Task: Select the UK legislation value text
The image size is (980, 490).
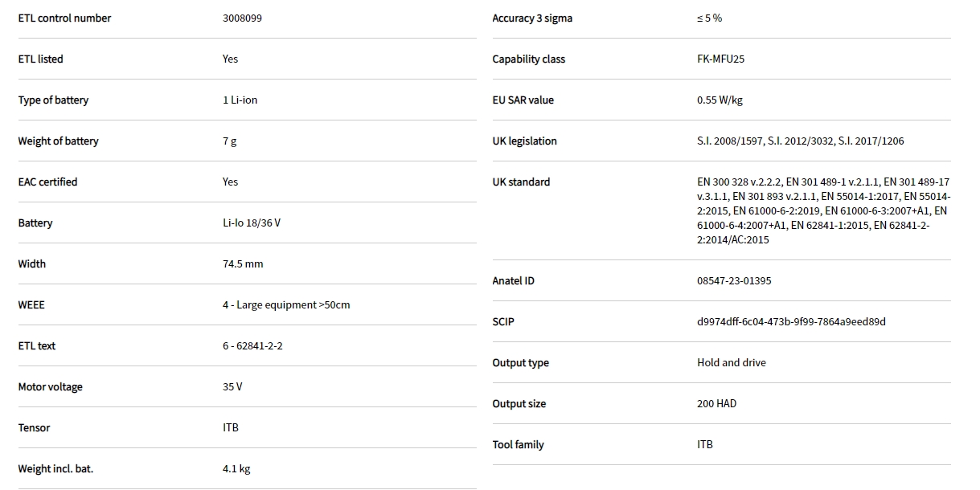Action: point(800,141)
